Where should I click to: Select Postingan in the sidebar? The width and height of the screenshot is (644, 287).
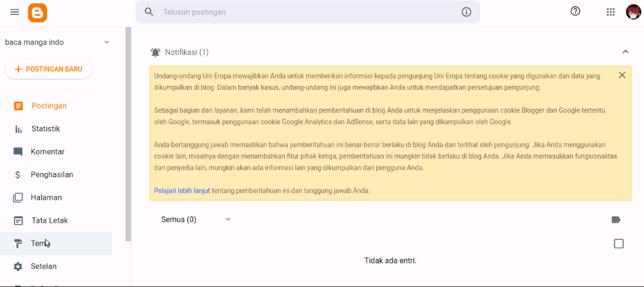56,106
